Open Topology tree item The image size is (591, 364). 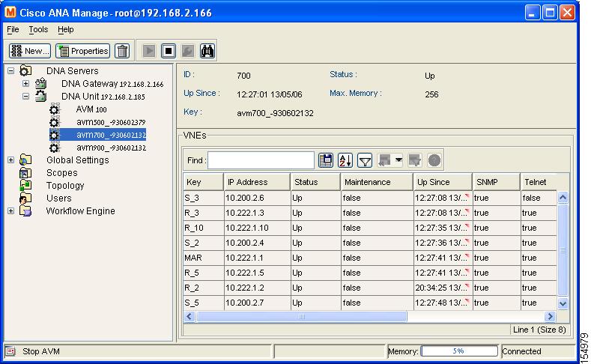coord(65,186)
